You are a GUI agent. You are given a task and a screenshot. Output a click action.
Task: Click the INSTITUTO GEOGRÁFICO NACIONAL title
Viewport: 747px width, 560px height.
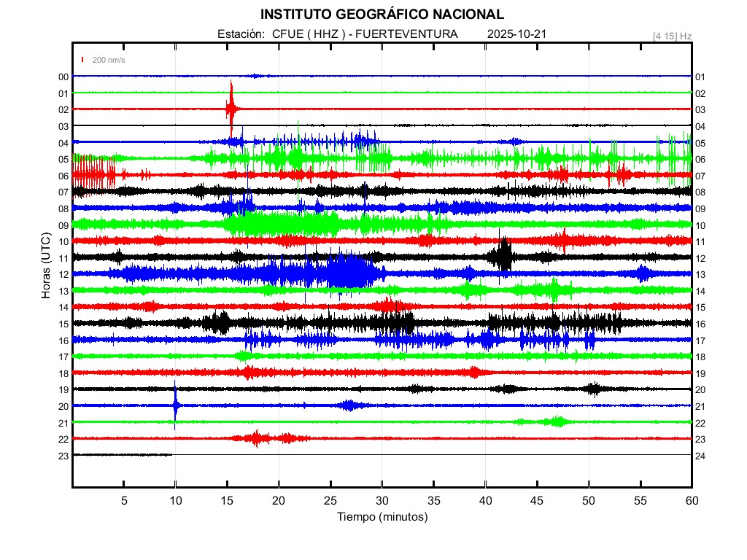pos(382,15)
